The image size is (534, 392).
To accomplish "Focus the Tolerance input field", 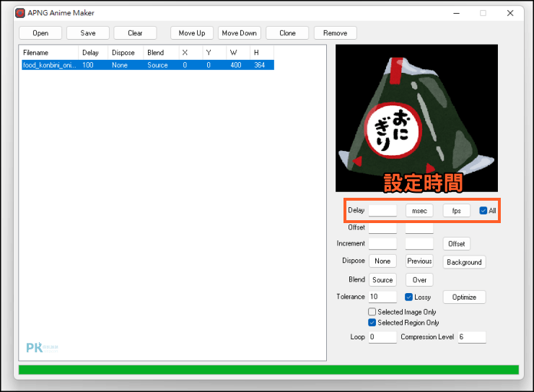I will point(382,297).
